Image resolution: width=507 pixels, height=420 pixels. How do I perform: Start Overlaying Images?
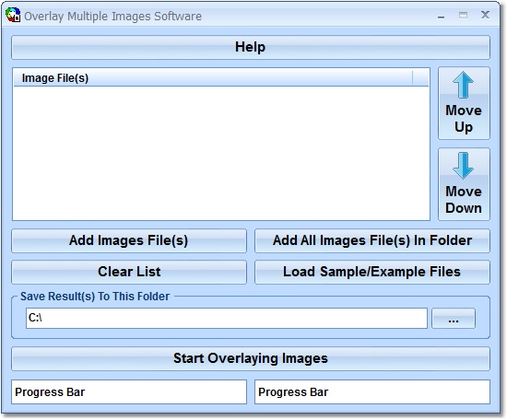click(x=251, y=358)
